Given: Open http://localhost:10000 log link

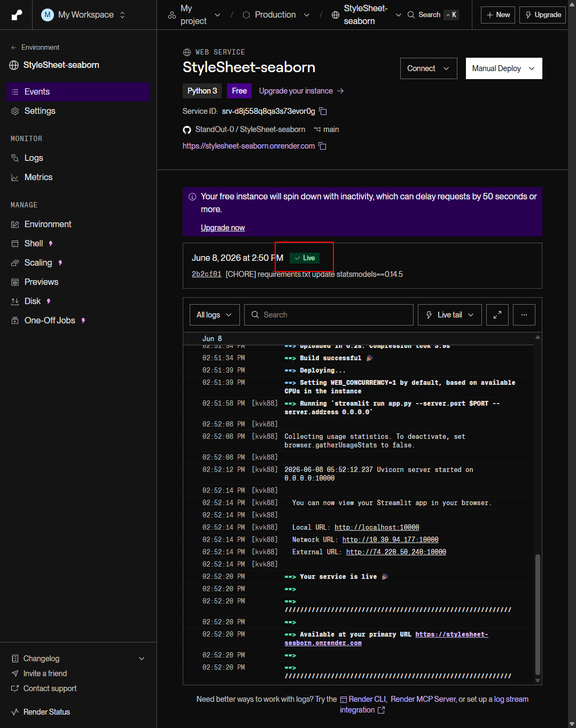Looking at the screenshot, I should (377, 528).
